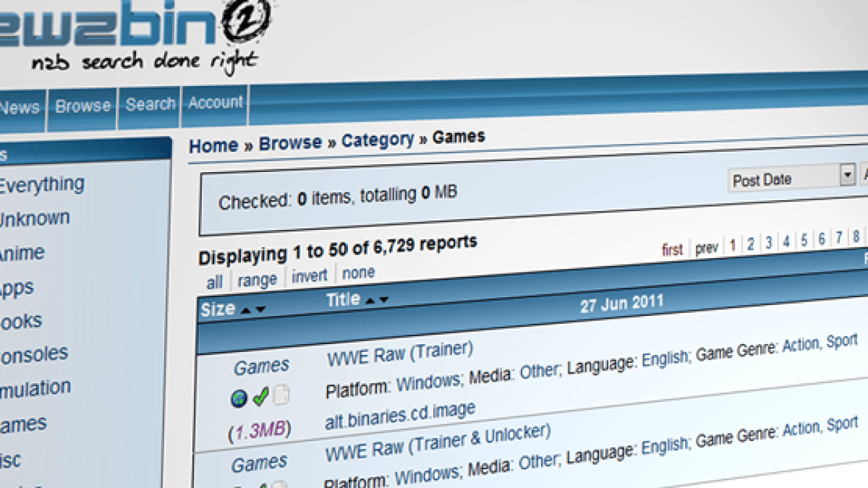Click Action genre in Trainer & Unlocker row
The width and height of the screenshot is (868, 488).
point(801,429)
